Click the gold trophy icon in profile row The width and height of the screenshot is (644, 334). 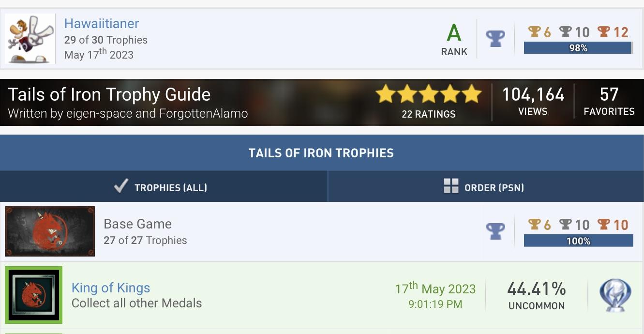click(x=534, y=32)
